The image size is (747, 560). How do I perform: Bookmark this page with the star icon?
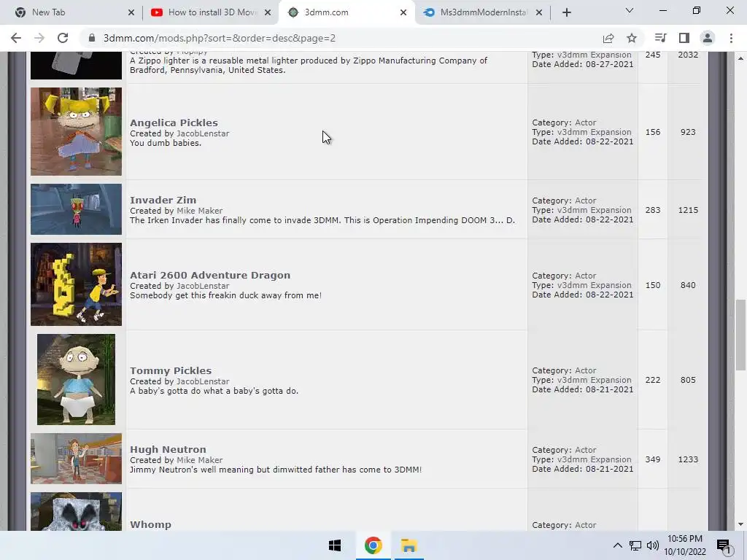[632, 38]
